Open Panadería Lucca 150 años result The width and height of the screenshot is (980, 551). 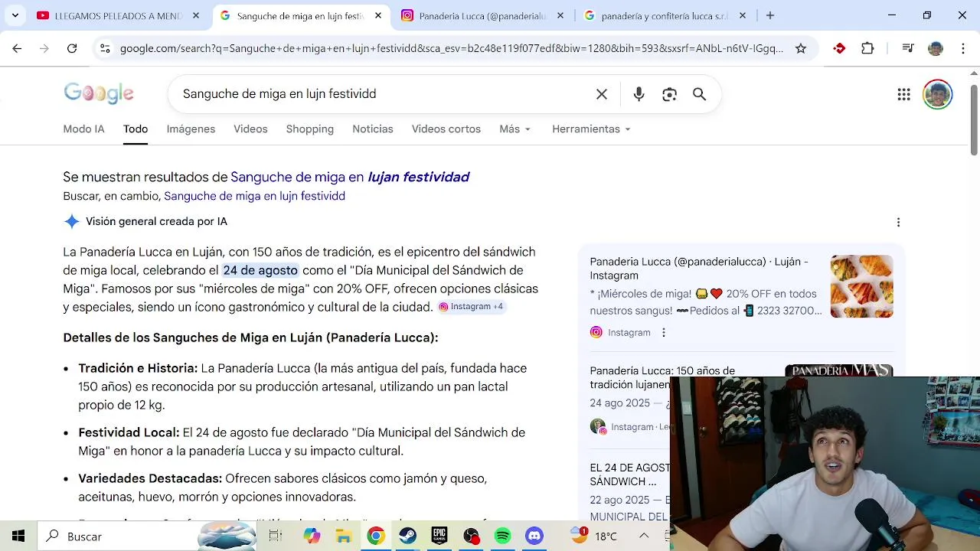662,377
